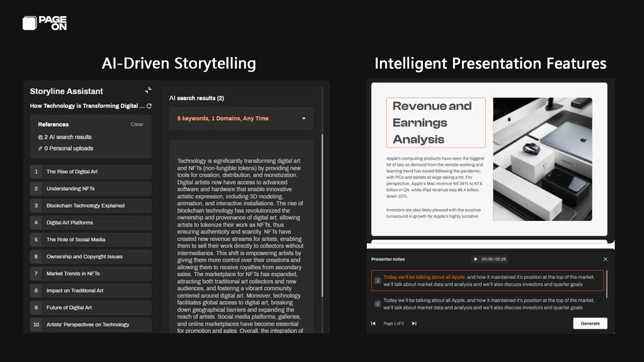Viewport: 644px width, 362px height.
Task: Play the presenter notes audio
Action: coord(475,259)
